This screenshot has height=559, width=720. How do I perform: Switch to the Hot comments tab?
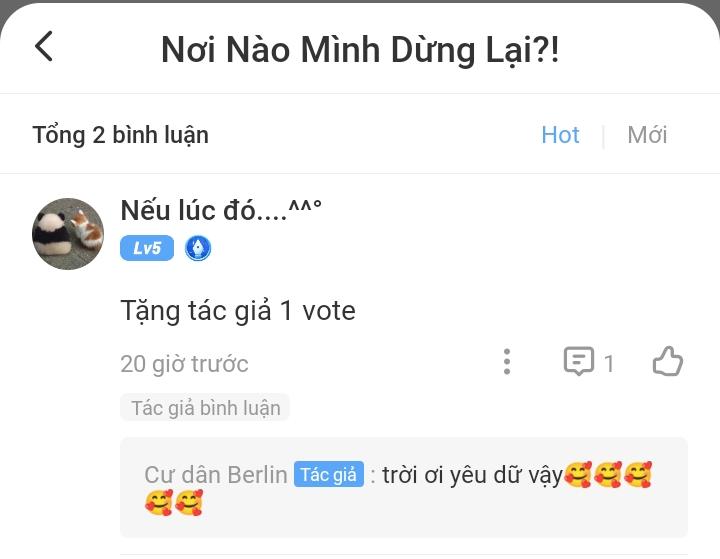pyautogui.click(x=560, y=135)
